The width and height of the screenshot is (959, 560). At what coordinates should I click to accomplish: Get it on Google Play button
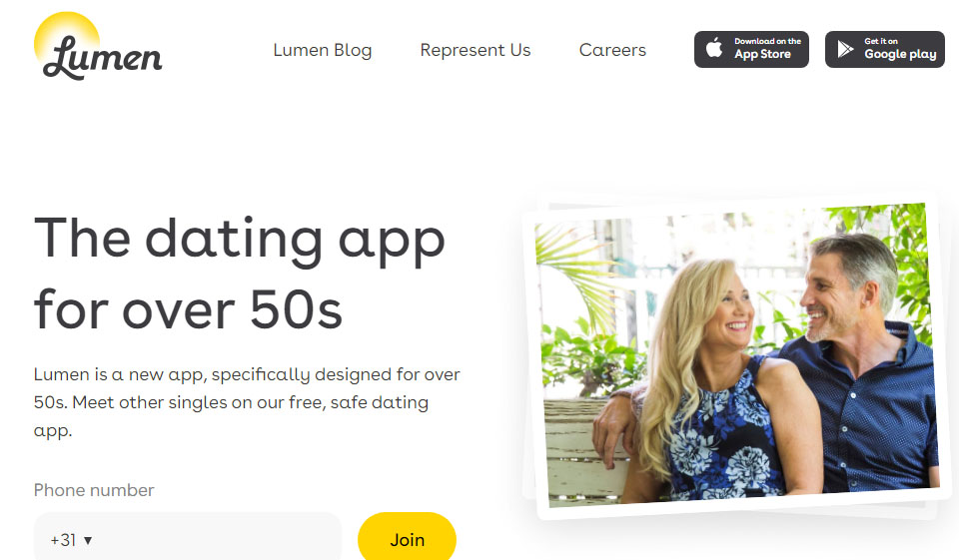pos(884,49)
